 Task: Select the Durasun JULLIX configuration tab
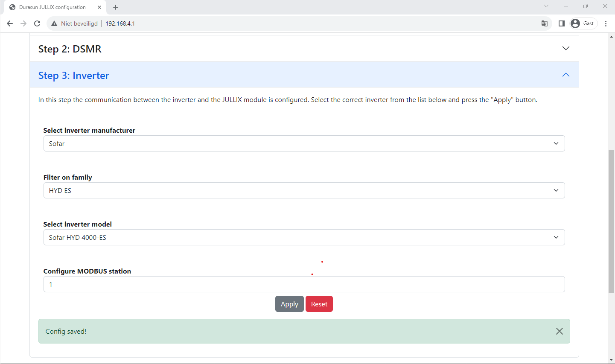[52, 7]
